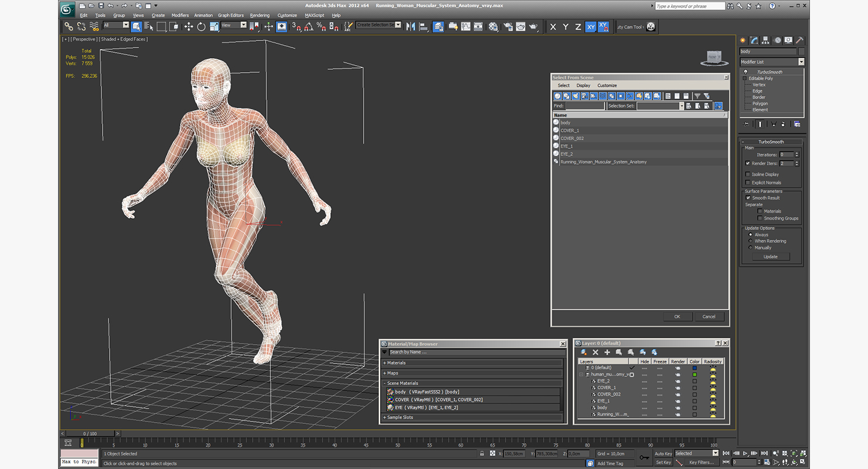The height and width of the screenshot is (469, 868).
Task: Click Pin Stack icon below modifier stack
Action: point(746,124)
